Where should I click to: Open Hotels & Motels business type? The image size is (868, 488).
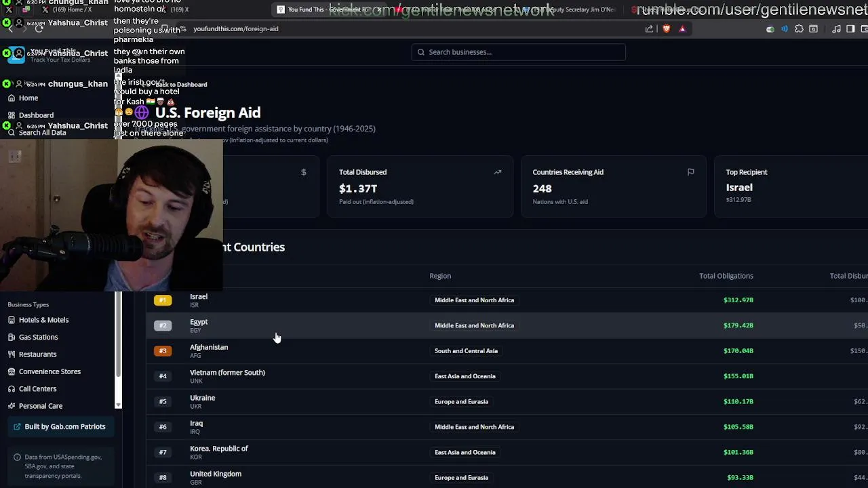pyautogui.click(x=43, y=320)
